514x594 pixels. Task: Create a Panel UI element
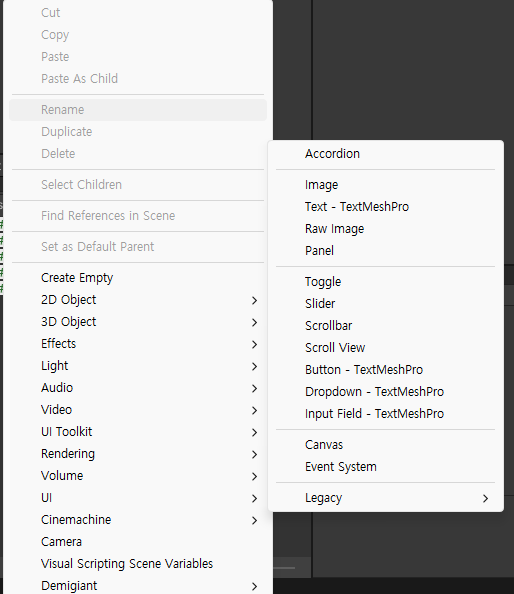pyautogui.click(x=386, y=250)
